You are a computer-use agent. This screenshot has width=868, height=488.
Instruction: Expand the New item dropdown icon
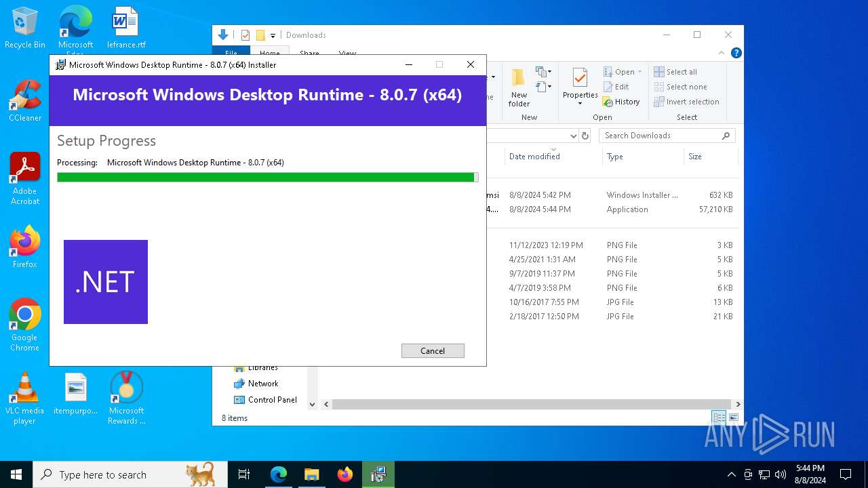[542, 71]
